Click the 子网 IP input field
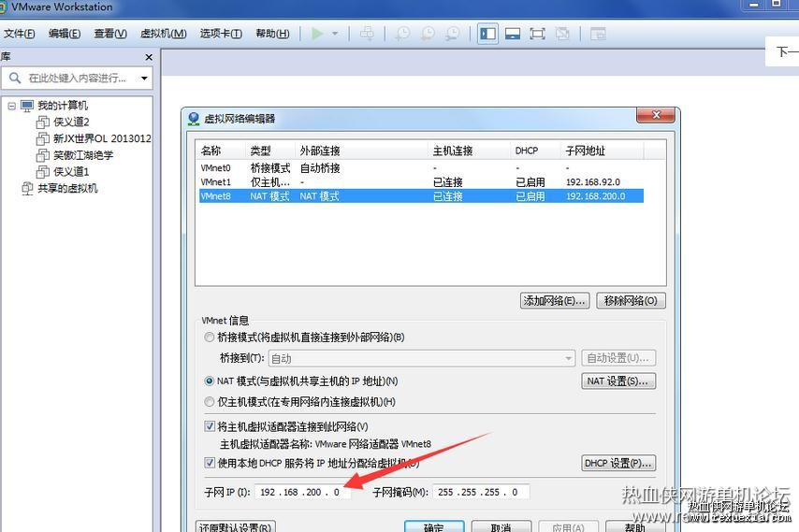This screenshot has height=532, width=799. (302, 493)
